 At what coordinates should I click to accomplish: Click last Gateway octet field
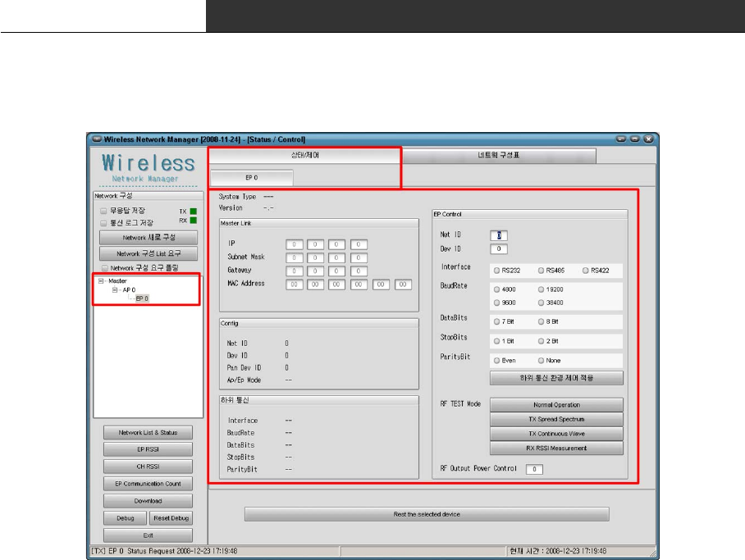click(359, 271)
